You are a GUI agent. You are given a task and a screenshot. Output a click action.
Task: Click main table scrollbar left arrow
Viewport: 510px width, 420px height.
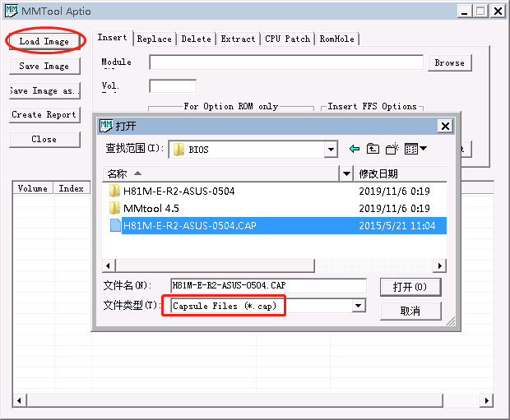click(19, 400)
